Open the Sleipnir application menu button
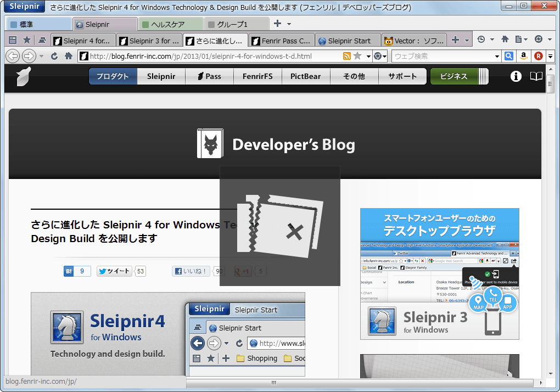560x392 pixels. [24, 7]
